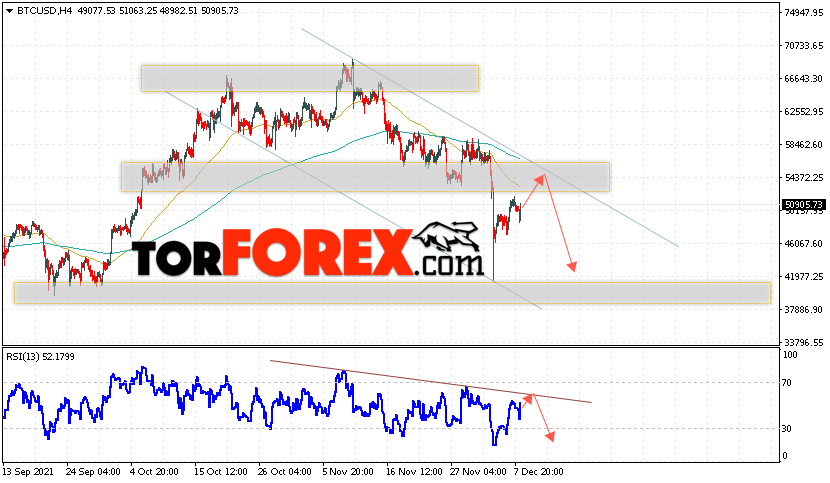This screenshot has height=483, width=830.
Task: Click the 33796.55 price axis label
Action: point(804,343)
